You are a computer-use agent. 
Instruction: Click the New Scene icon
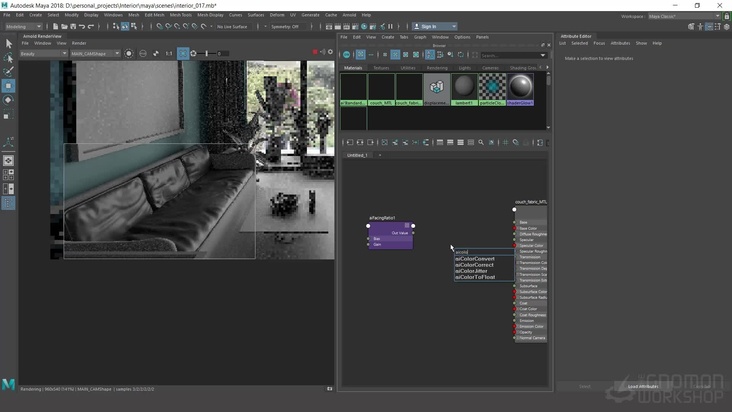55,27
